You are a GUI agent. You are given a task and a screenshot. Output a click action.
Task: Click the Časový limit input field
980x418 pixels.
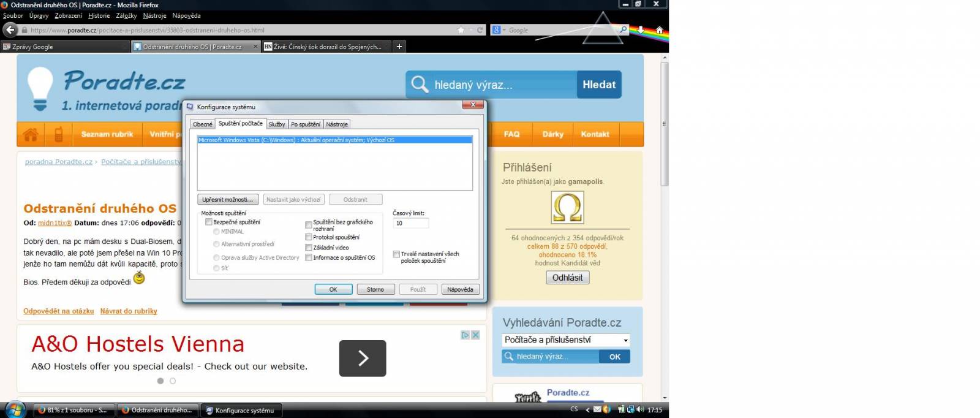411,223
